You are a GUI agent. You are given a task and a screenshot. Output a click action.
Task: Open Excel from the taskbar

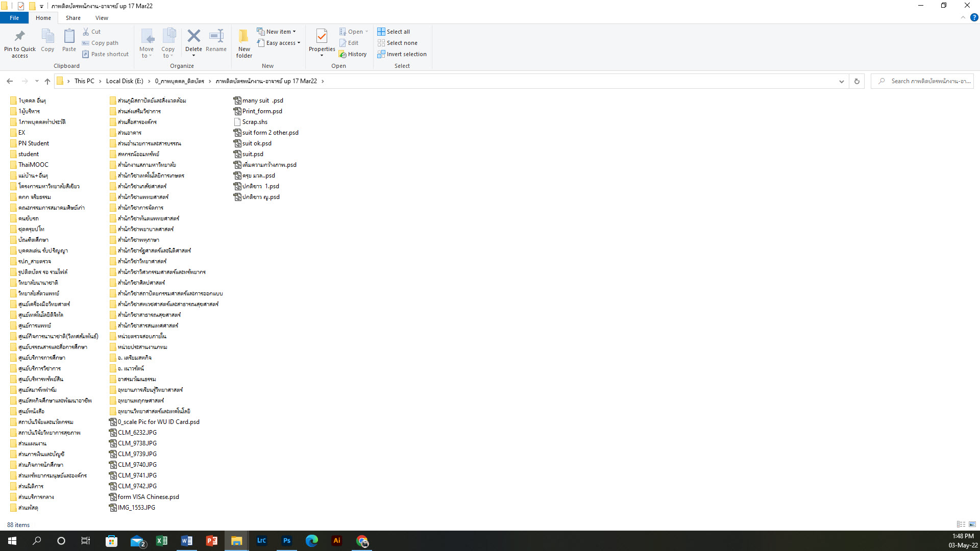(x=161, y=541)
